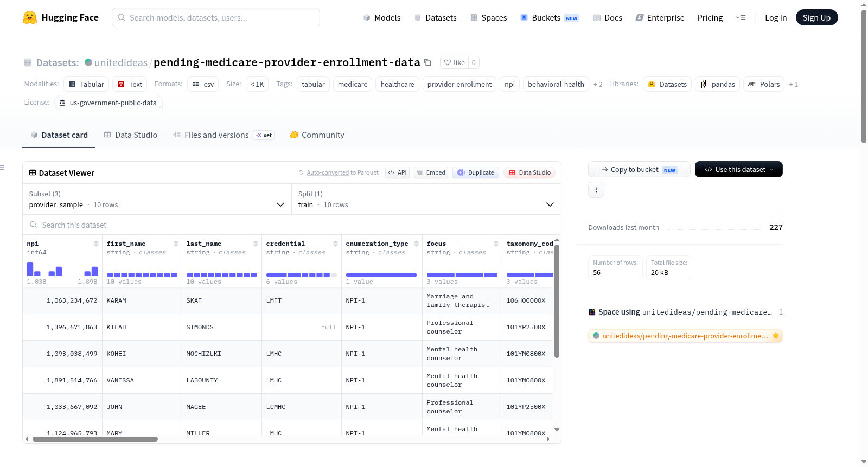Click the healthcare tag

click(x=397, y=84)
